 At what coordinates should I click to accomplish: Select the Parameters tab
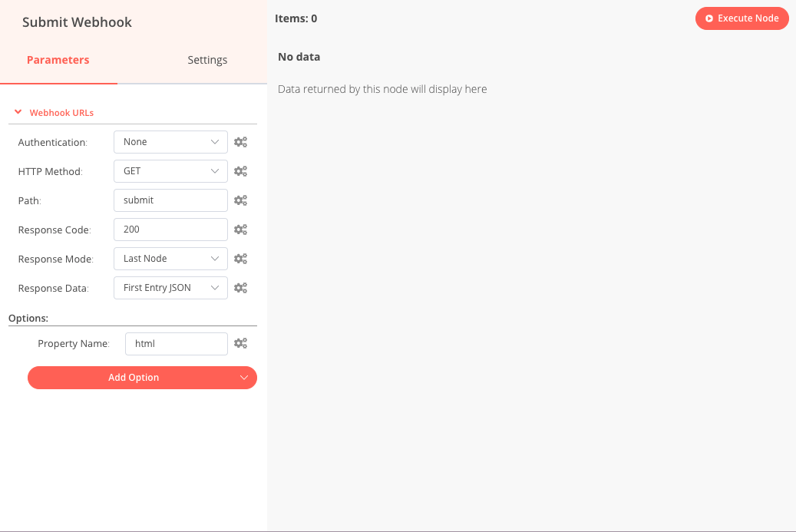tap(58, 59)
